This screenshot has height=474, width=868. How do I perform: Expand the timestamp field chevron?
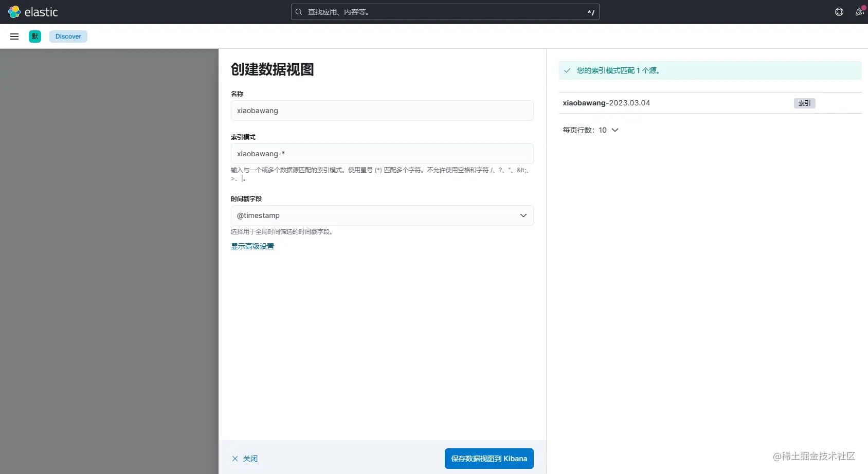pyautogui.click(x=523, y=215)
